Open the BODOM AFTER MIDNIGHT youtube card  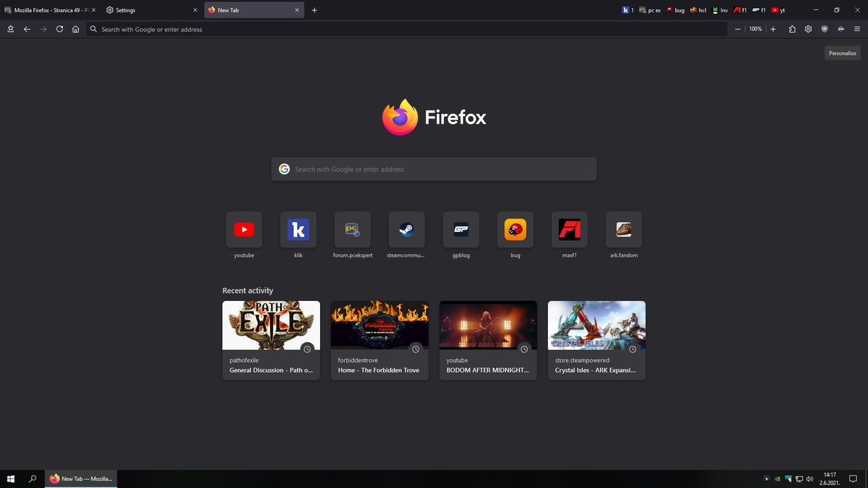(488, 340)
